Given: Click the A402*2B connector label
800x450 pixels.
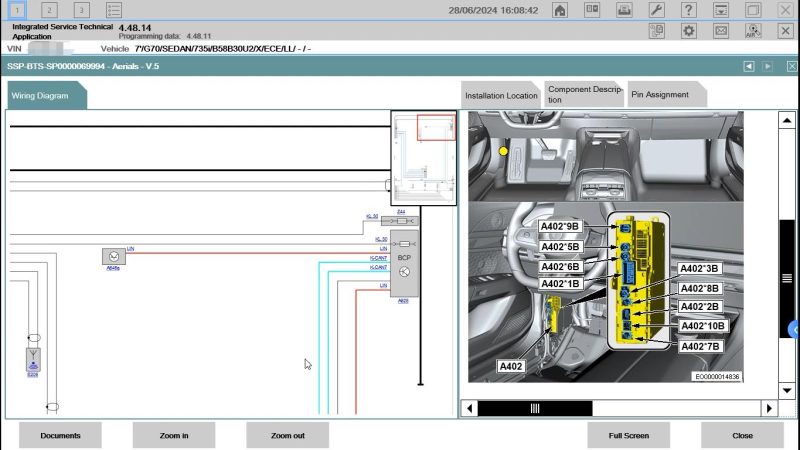Looking at the screenshot, I should (x=699, y=307).
